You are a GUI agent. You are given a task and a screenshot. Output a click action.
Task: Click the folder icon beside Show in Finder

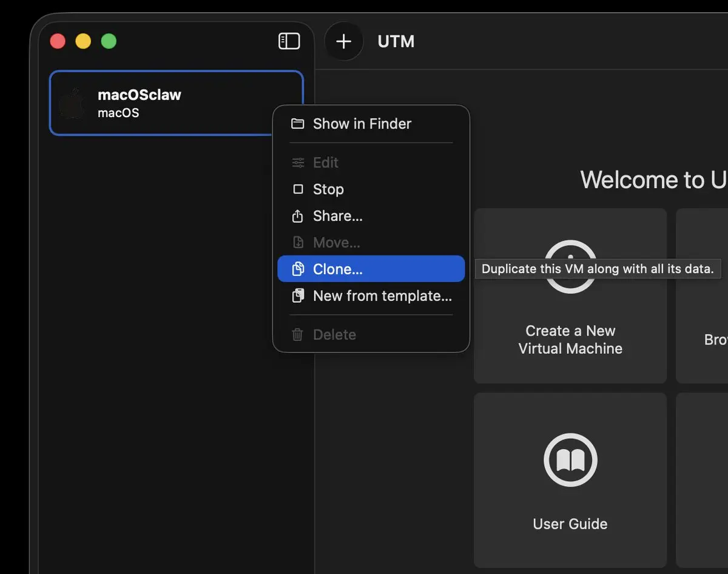(297, 124)
